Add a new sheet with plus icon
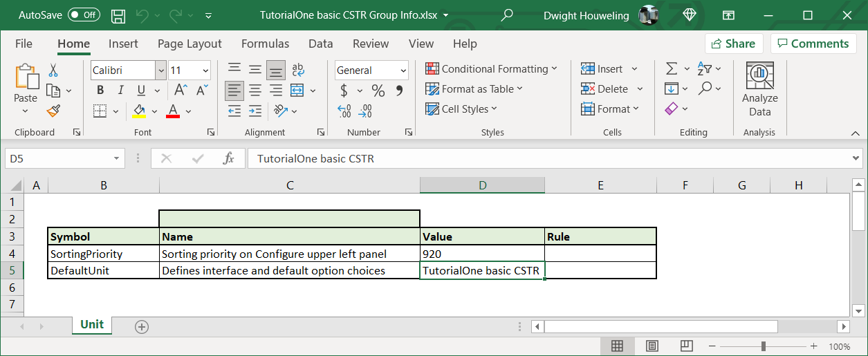868x356 pixels. pos(142,327)
